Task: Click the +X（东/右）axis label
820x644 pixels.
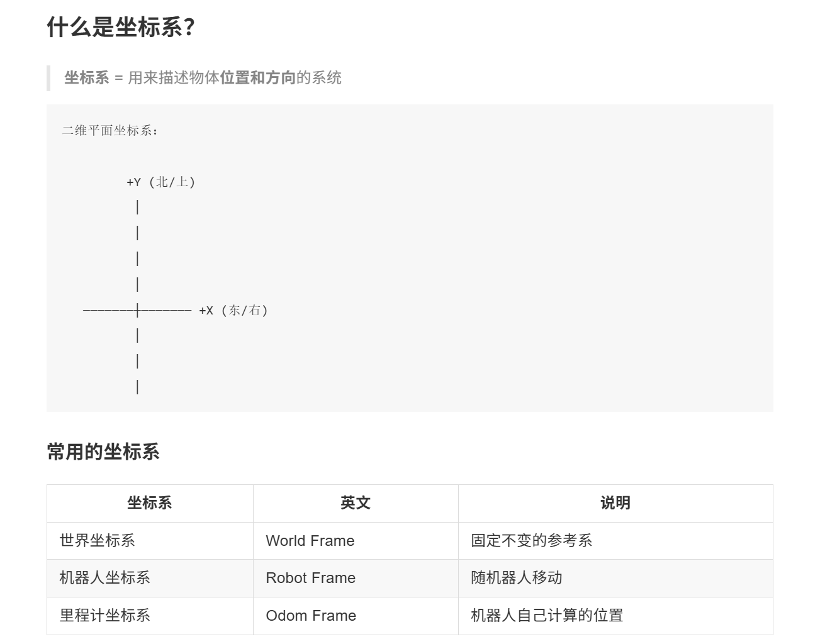Action: [x=234, y=310]
